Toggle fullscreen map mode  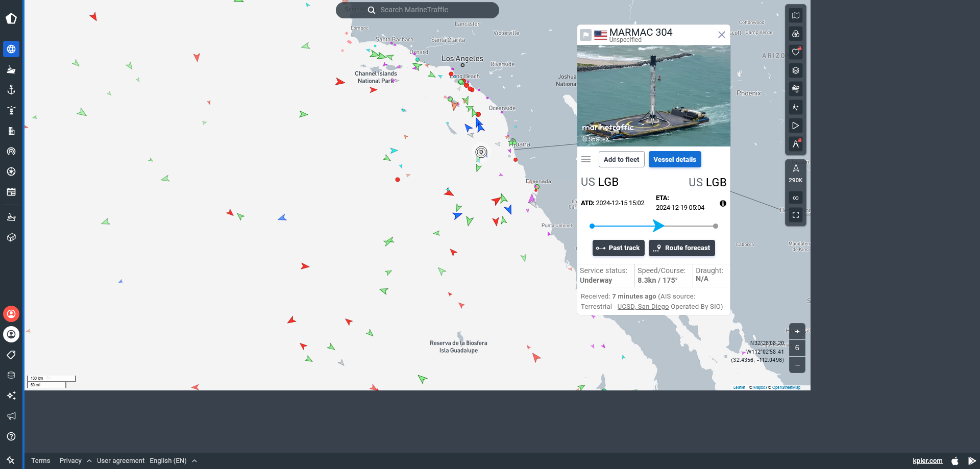(x=796, y=215)
